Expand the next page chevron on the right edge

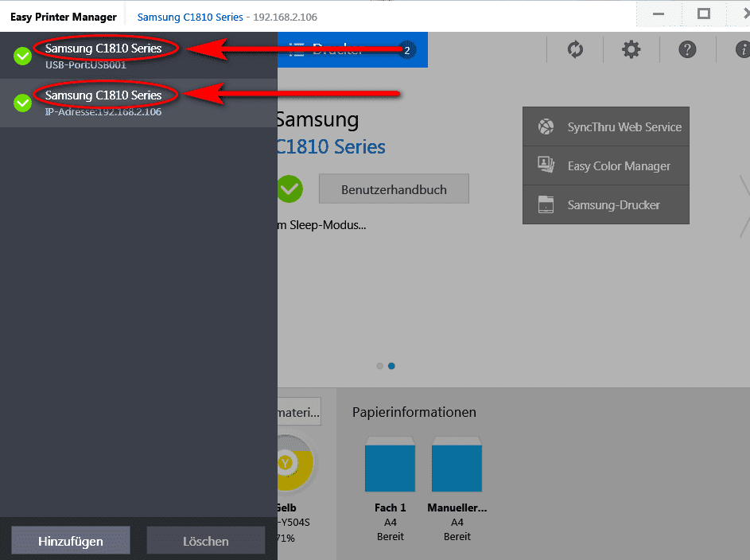[x=744, y=206]
